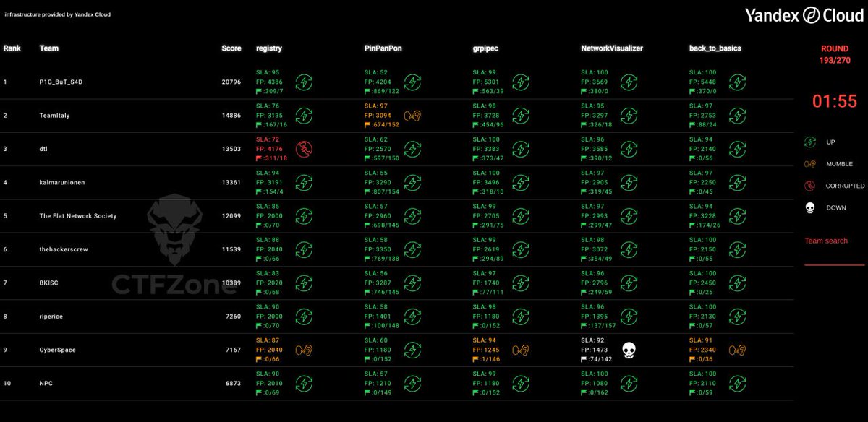Select the back_to_basics column header

[715, 48]
